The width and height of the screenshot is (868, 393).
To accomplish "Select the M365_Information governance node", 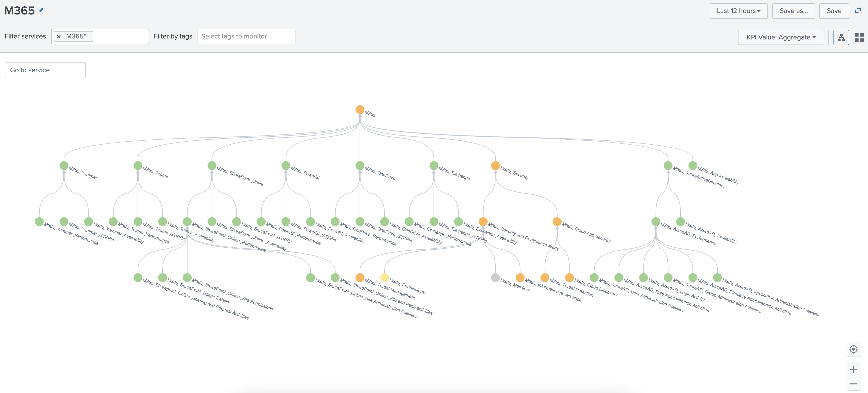I will 520,278.
